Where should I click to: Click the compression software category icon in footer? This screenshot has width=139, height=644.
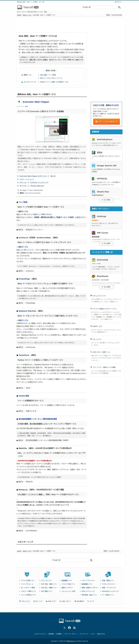pos(108,575)
